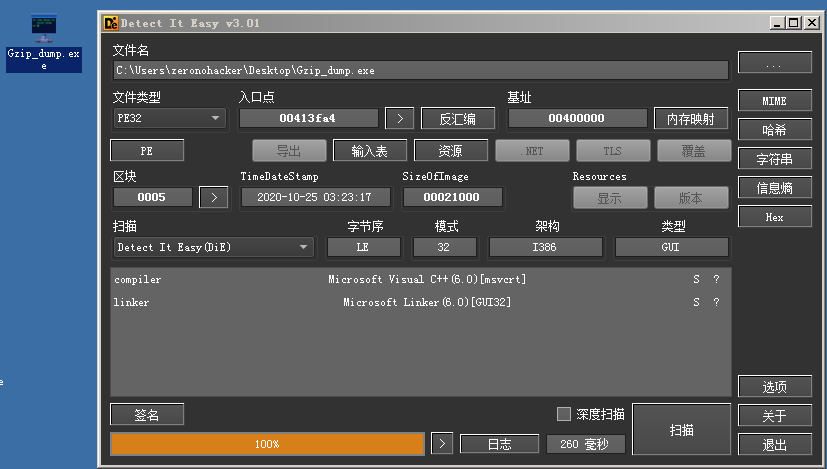Click the I386 architecture field
Viewport: 827px width, 469px height.
(545, 247)
